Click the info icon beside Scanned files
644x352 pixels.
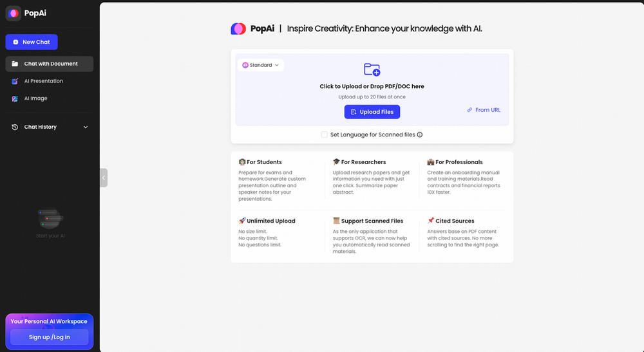pyautogui.click(x=420, y=134)
